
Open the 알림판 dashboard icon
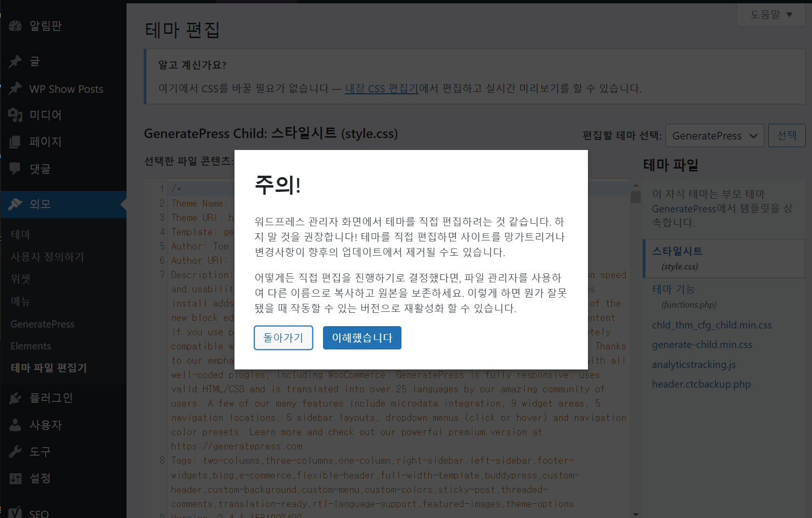[x=15, y=26]
